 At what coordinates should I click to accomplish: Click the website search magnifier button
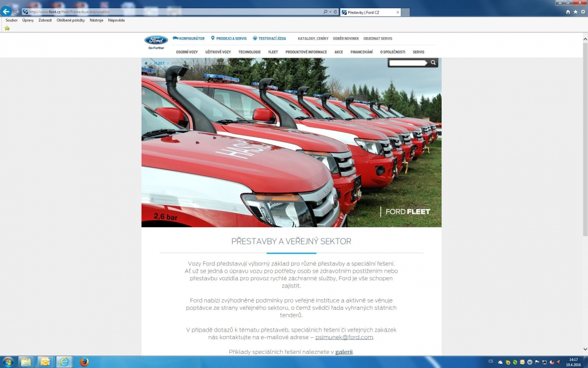click(x=433, y=63)
